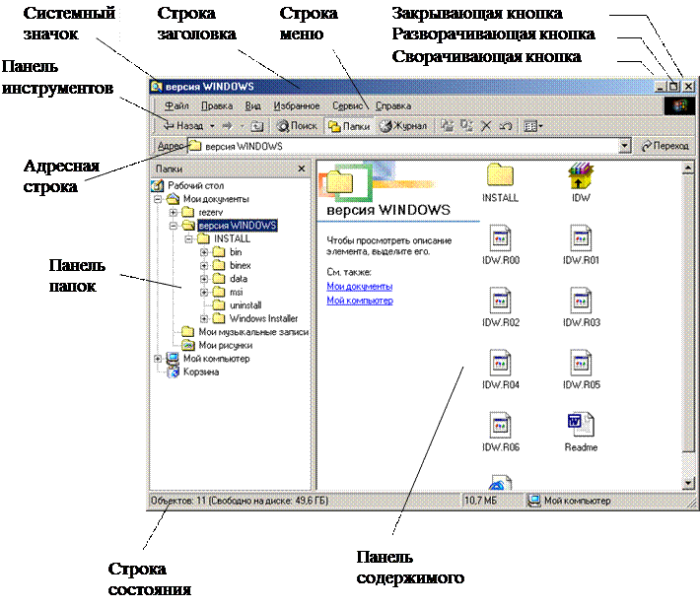The image size is (700, 607).
Task: Select Мои музыкальные записи folder
Action: click(253, 332)
